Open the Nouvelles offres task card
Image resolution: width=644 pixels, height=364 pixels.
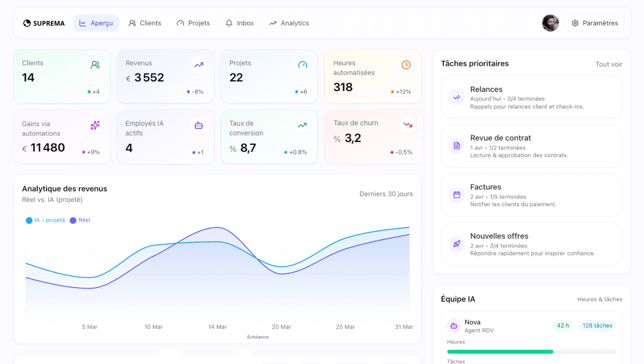click(531, 244)
